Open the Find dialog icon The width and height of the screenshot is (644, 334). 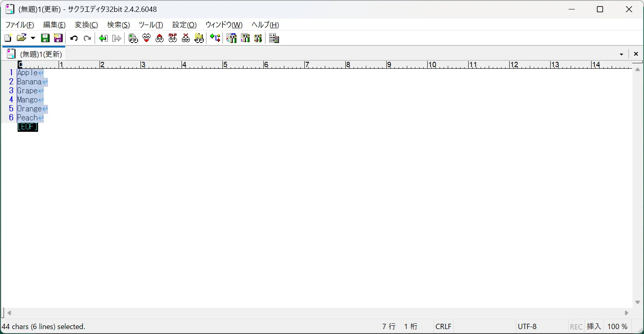[133, 38]
